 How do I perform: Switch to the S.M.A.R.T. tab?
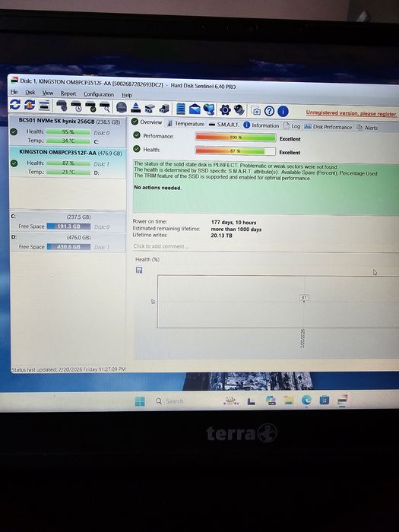tap(224, 125)
